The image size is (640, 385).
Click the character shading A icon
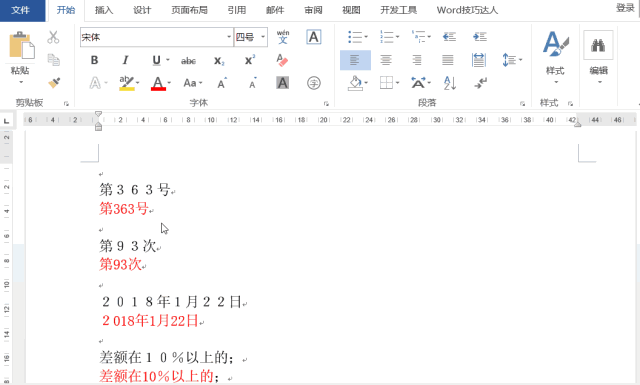pos(282,83)
